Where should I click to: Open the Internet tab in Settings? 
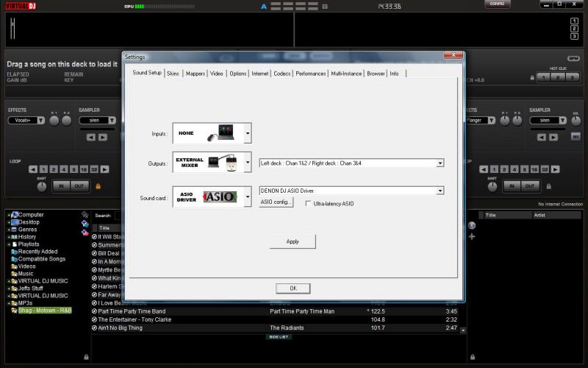point(260,74)
